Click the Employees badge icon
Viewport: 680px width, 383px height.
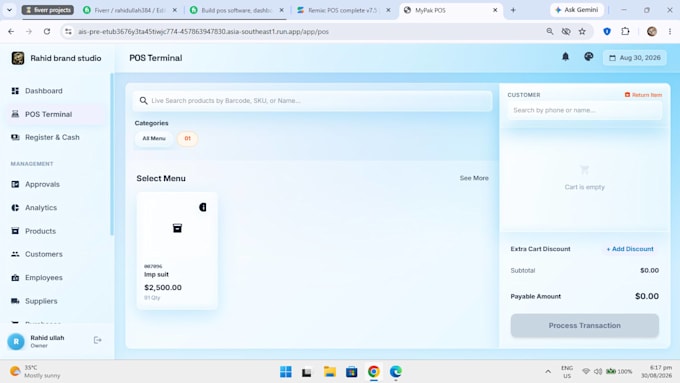15,278
